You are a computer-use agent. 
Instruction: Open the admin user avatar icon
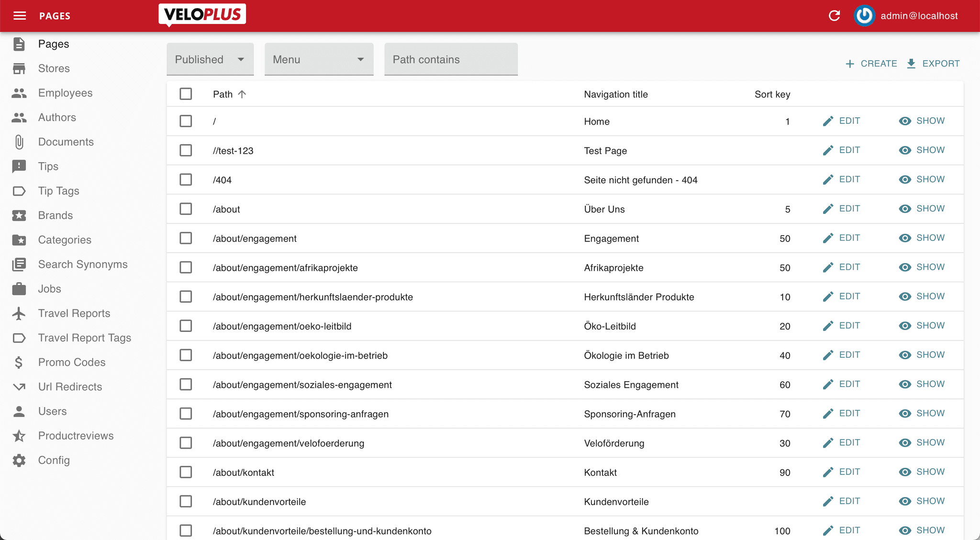pyautogui.click(x=864, y=16)
